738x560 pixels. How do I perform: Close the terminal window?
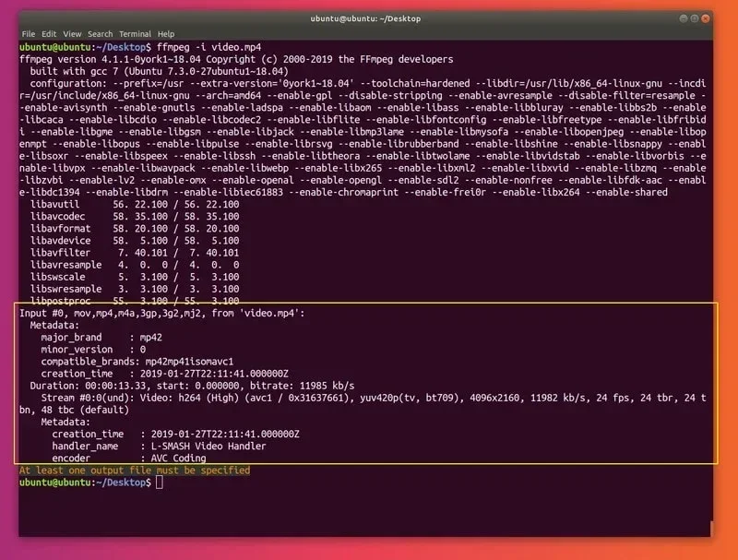(x=705, y=18)
